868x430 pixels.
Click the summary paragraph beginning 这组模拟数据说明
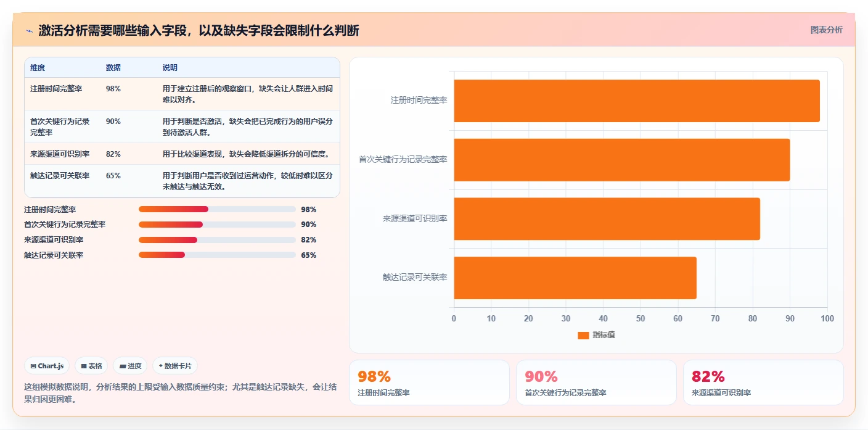coord(180,393)
